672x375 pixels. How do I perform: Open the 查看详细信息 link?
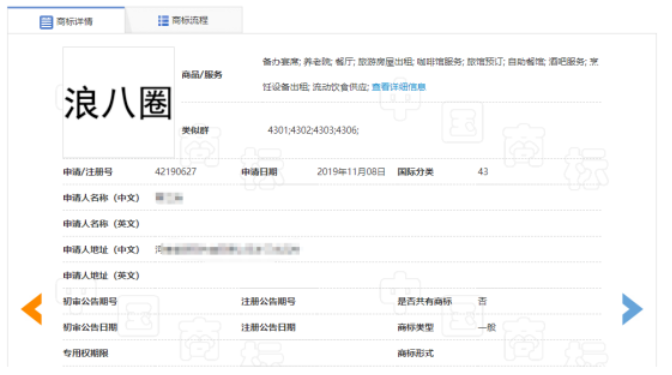click(399, 87)
